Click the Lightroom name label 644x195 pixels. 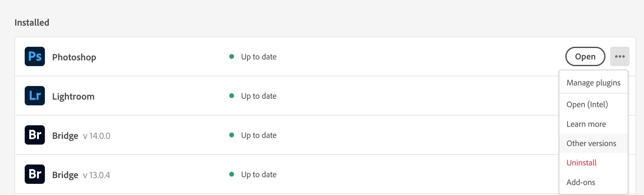coord(73,96)
